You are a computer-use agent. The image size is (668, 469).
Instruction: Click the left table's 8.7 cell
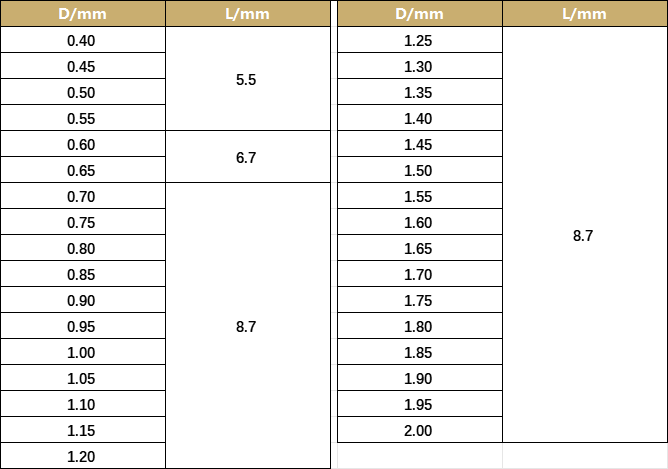click(248, 326)
